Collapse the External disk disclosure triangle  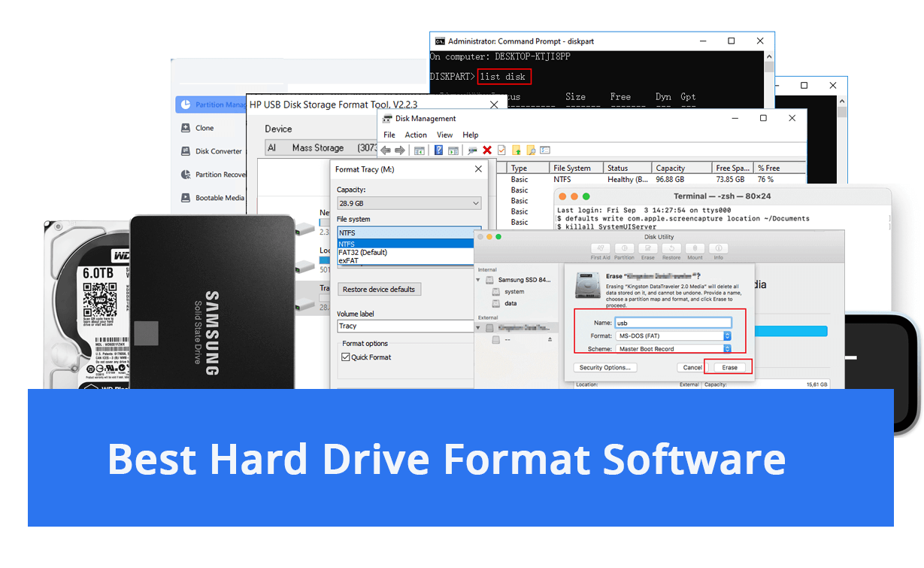[480, 329]
